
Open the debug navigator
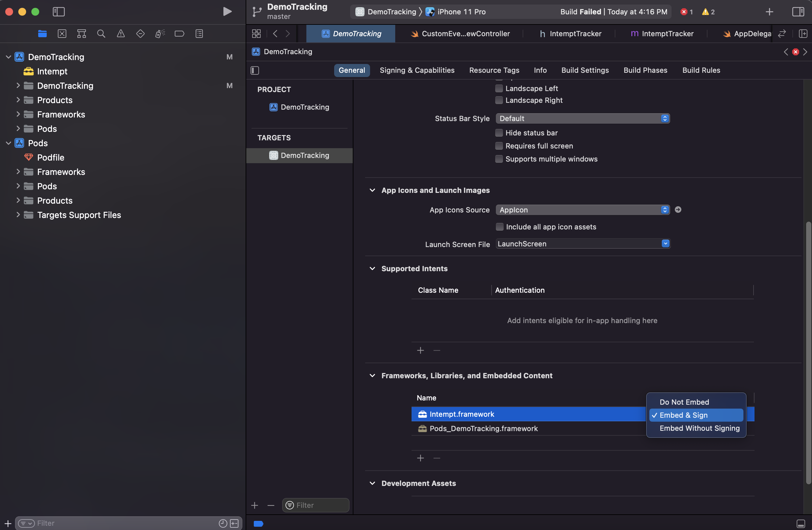[160, 33]
